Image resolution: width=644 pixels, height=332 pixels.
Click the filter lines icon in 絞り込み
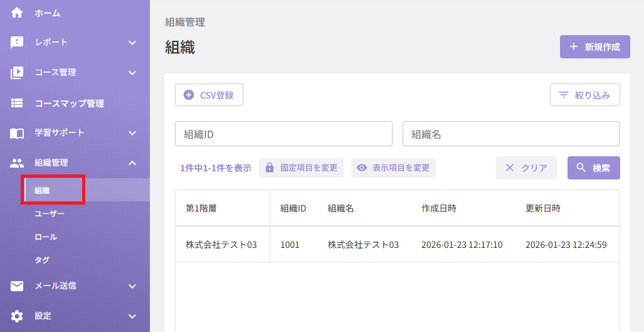point(564,95)
